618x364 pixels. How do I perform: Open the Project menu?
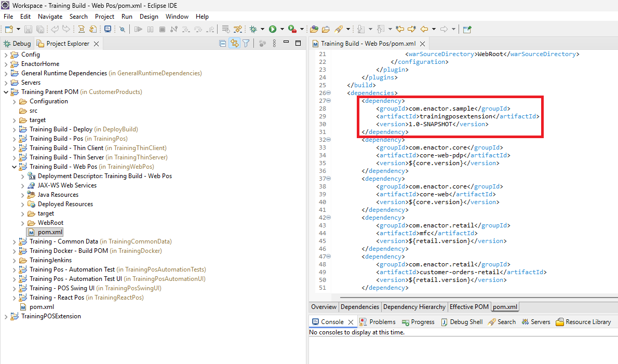tap(104, 17)
